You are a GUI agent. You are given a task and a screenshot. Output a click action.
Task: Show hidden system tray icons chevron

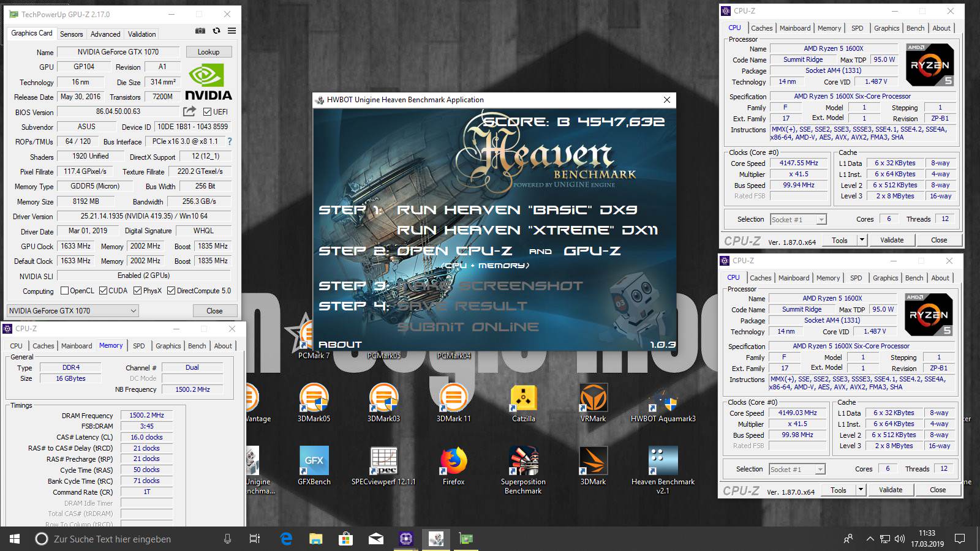[870, 539]
